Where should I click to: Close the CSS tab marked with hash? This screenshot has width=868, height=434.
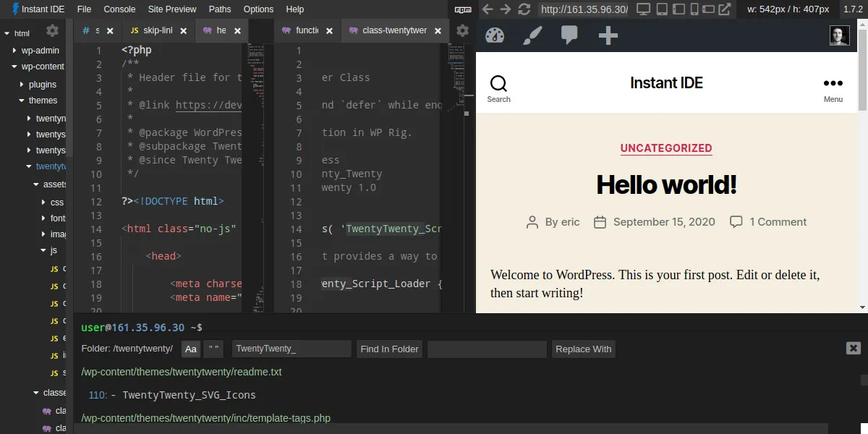coord(110,31)
